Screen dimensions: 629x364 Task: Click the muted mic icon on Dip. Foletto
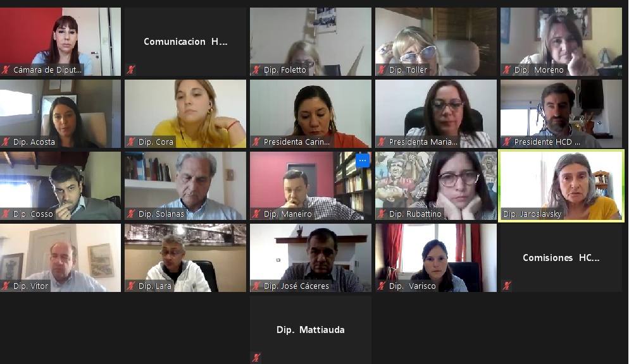(x=256, y=70)
